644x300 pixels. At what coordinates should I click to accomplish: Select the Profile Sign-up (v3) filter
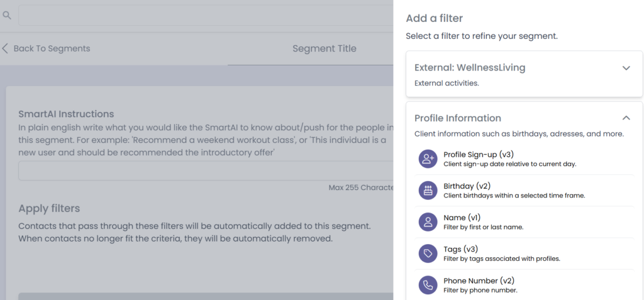click(477, 155)
